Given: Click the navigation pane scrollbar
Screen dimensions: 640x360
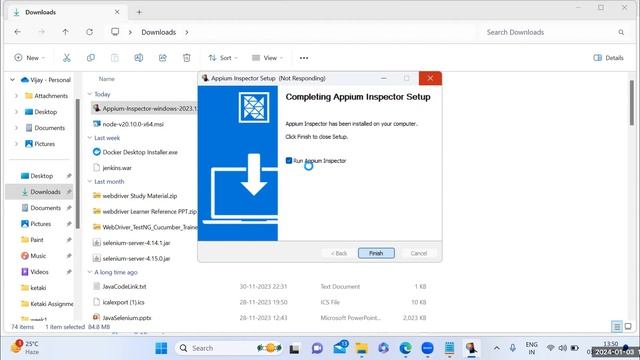Looking at the screenshot, I should pos(77,163).
